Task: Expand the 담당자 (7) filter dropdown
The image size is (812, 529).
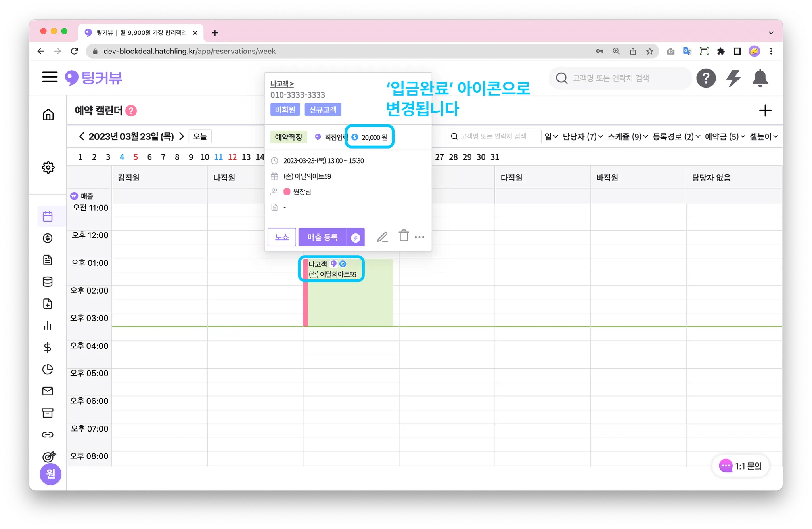Action: point(583,136)
